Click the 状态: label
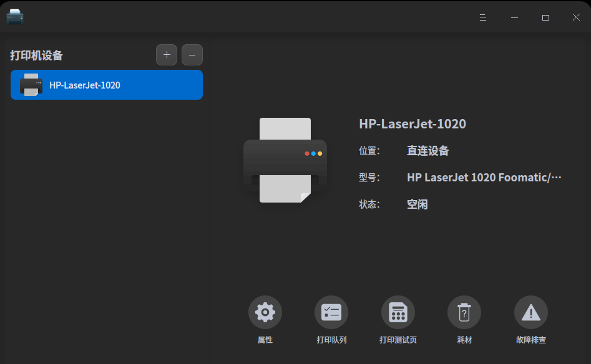The width and height of the screenshot is (591, 364). 369,204
